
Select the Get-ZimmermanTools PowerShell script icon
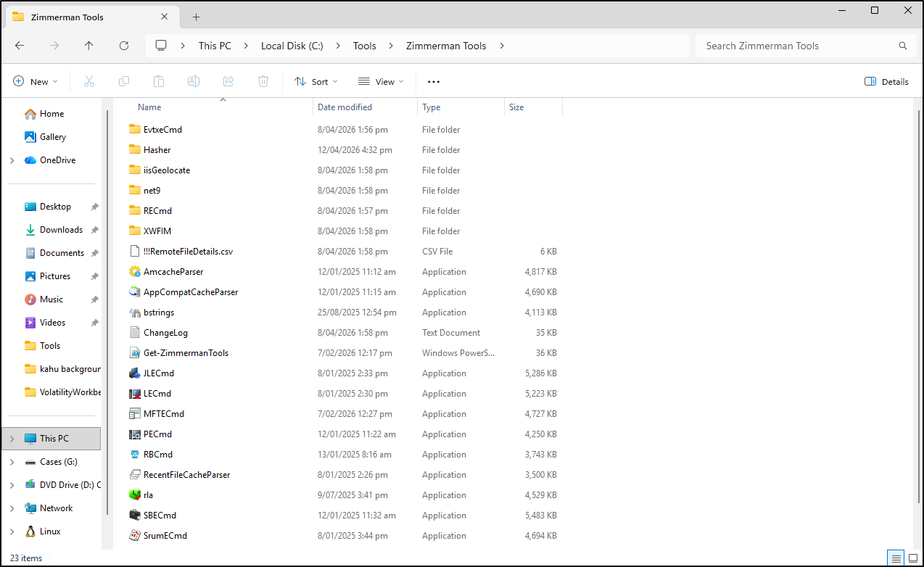pyautogui.click(x=134, y=353)
